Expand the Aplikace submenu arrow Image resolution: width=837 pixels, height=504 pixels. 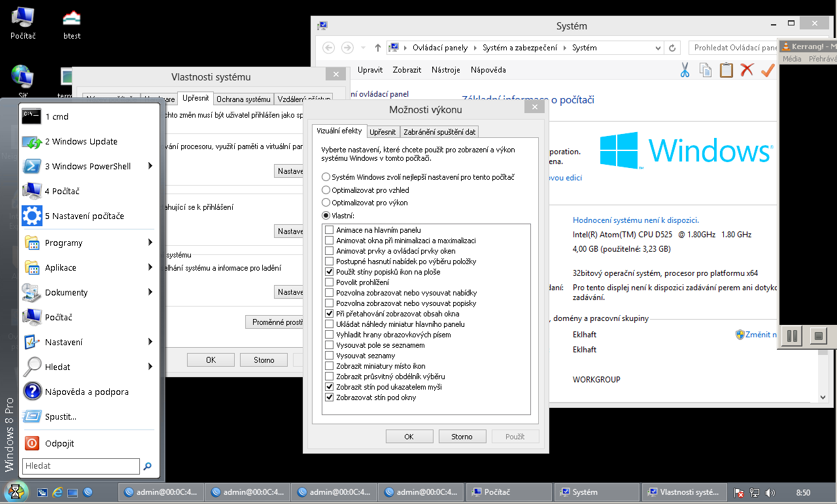coord(150,267)
